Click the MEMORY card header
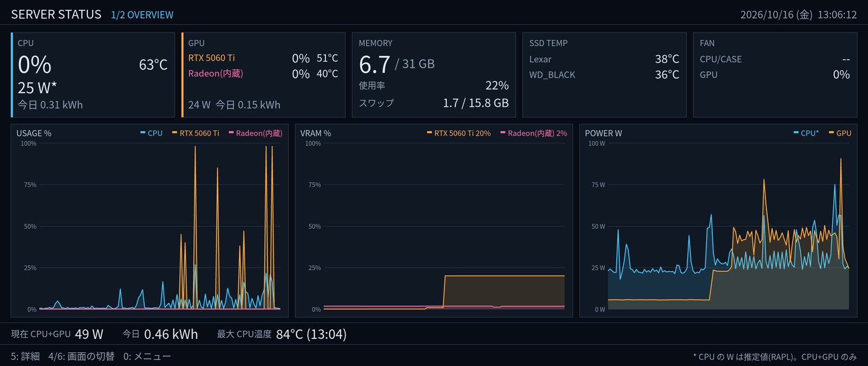Screen dimensions: 868x366 375,43
